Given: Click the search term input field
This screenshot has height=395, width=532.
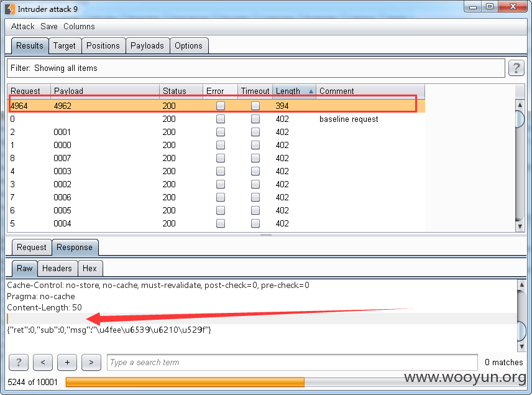Looking at the screenshot, I should point(292,362).
